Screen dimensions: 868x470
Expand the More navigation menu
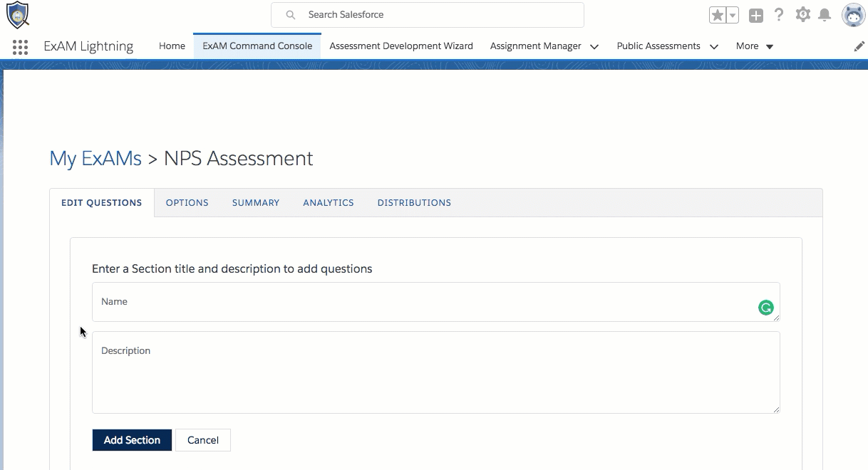[755, 46]
